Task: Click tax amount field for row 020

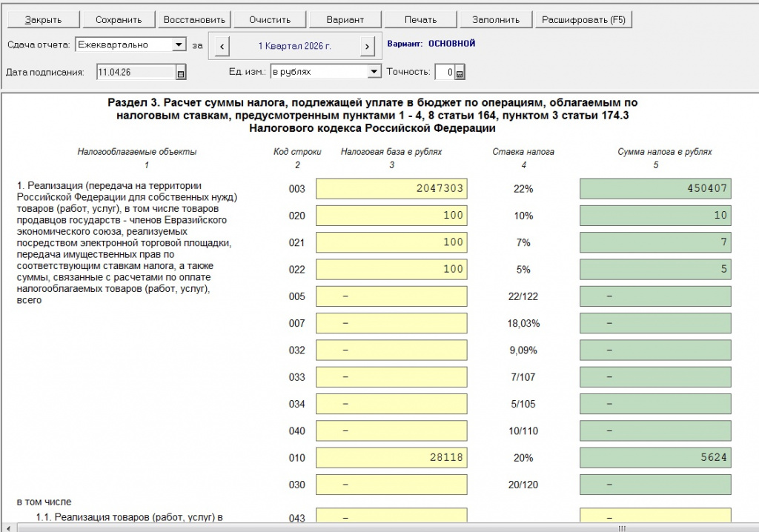Action: tap(655, 216)
